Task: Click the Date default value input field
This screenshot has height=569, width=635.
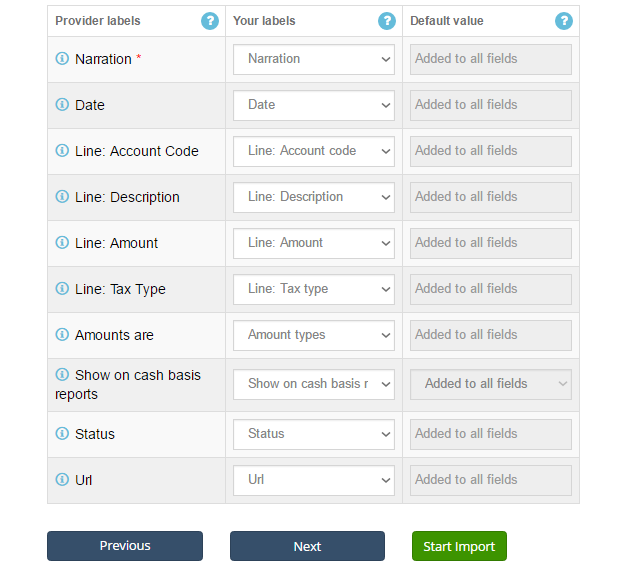Action: click(491, 105)
